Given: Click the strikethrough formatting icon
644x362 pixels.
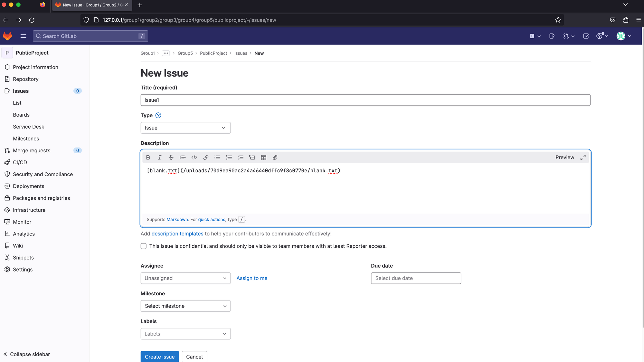Looking at the screenshot, I should point(171,157).
